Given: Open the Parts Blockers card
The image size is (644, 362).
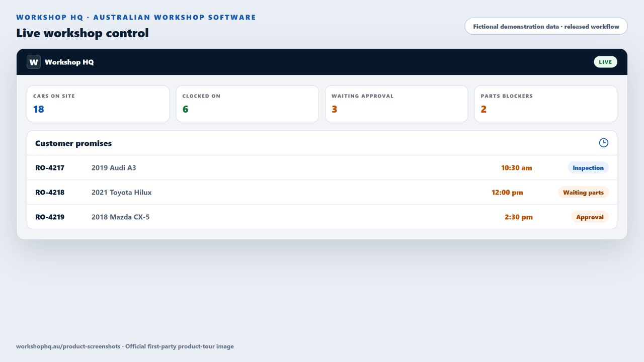Looking at the screenshot, I should pyautogui.click(x=546, y=104).
